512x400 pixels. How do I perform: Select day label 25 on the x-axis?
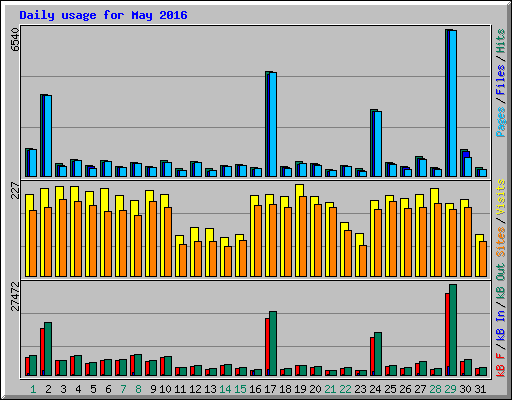390,389
